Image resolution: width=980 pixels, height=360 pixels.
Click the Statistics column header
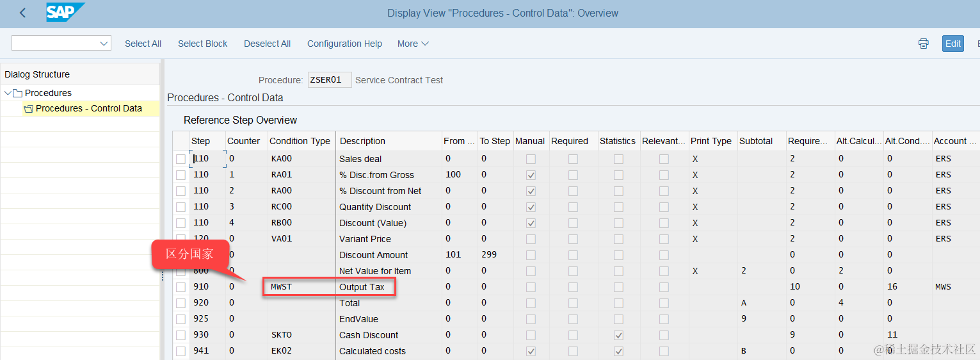click(x=618, y=141)
